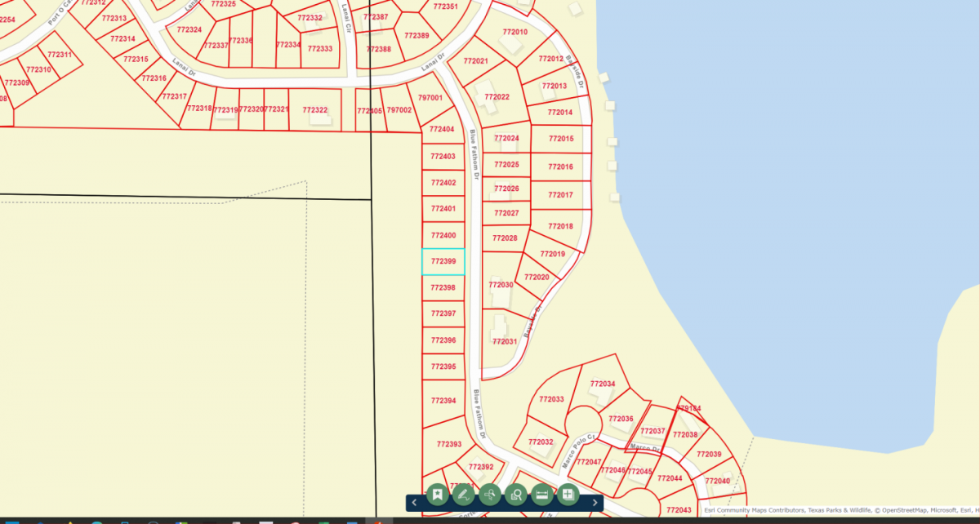Viewport: 980px width, 524px height.
Task: Select the Draw sketch tool
Action: [463, 494]
